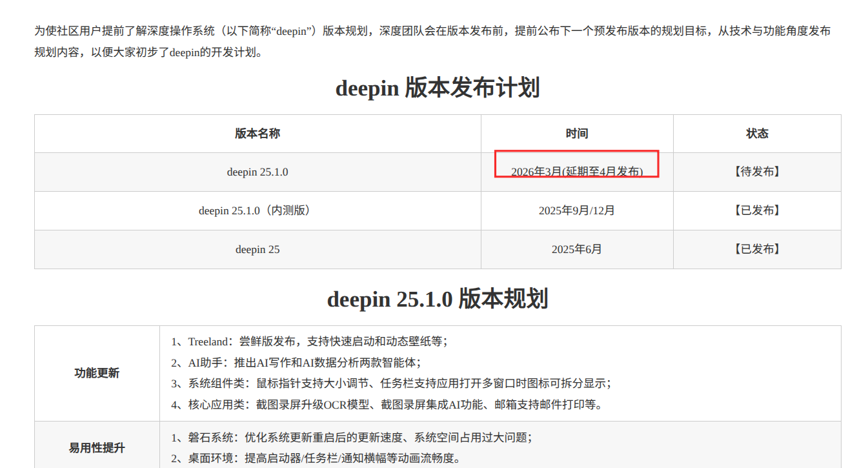The image size is (868, 468).
Task: Click the heading "deepin 25.1.0 版本规划"
Action: (438, 299)
